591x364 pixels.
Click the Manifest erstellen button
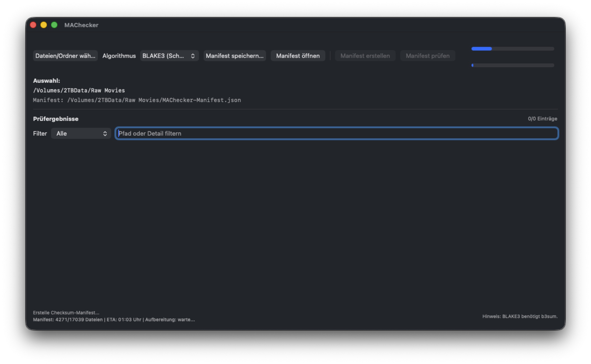tap(365, 56)
